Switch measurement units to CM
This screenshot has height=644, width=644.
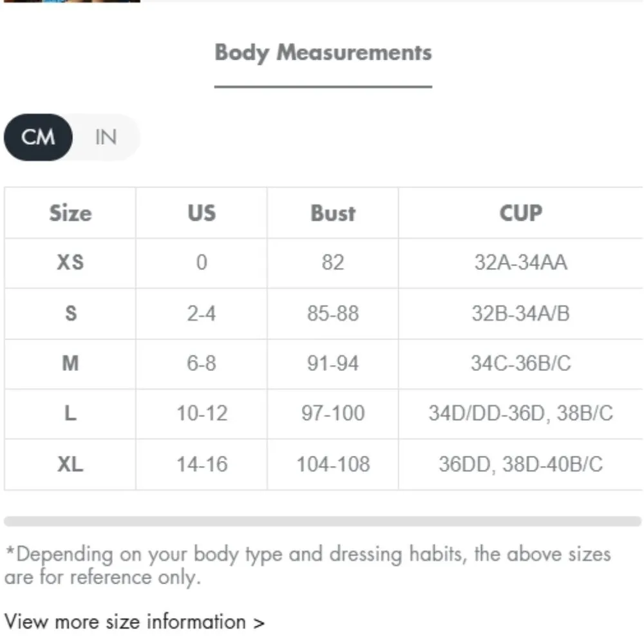tap(39, 137)
